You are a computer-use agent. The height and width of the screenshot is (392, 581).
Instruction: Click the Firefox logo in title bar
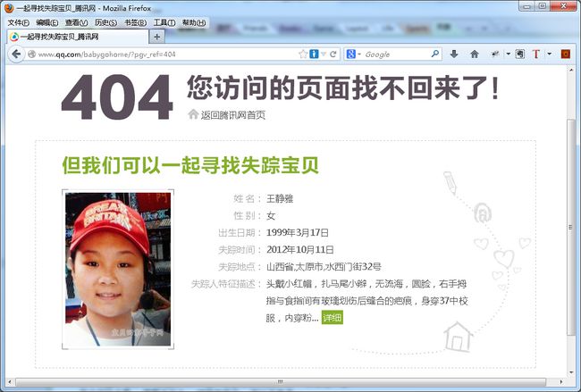(9, 8)
